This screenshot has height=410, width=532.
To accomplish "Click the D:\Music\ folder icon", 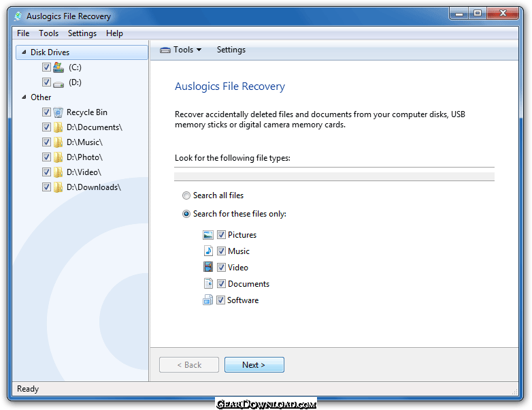I will [59, 142].
